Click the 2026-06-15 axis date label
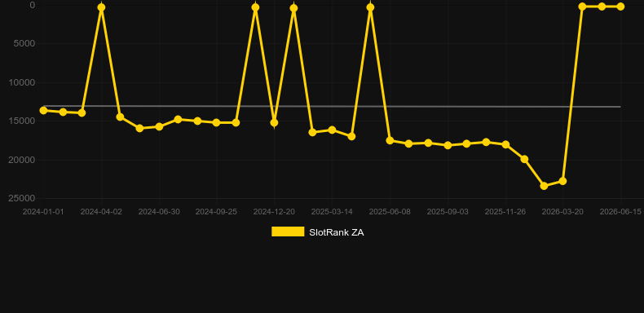 [x=620, y=212]
